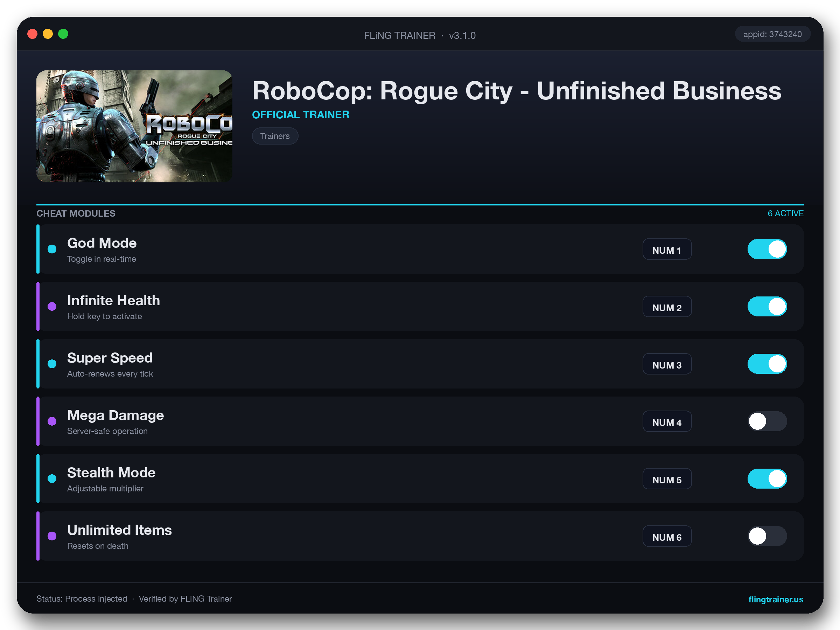This screenshot has width=840, height=630.
Task: Click the 'Server-safe operation' description
Action: [x=107, y=431]
